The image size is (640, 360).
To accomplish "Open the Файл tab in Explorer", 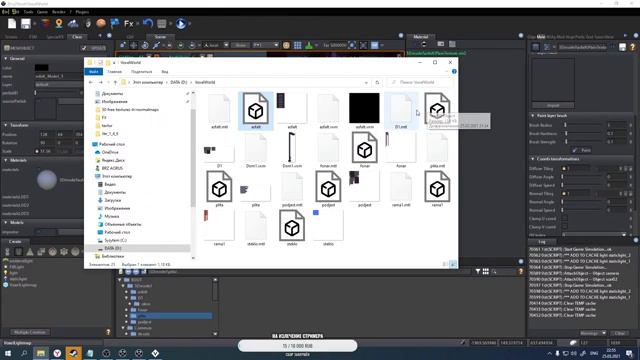I will (93, 72).
